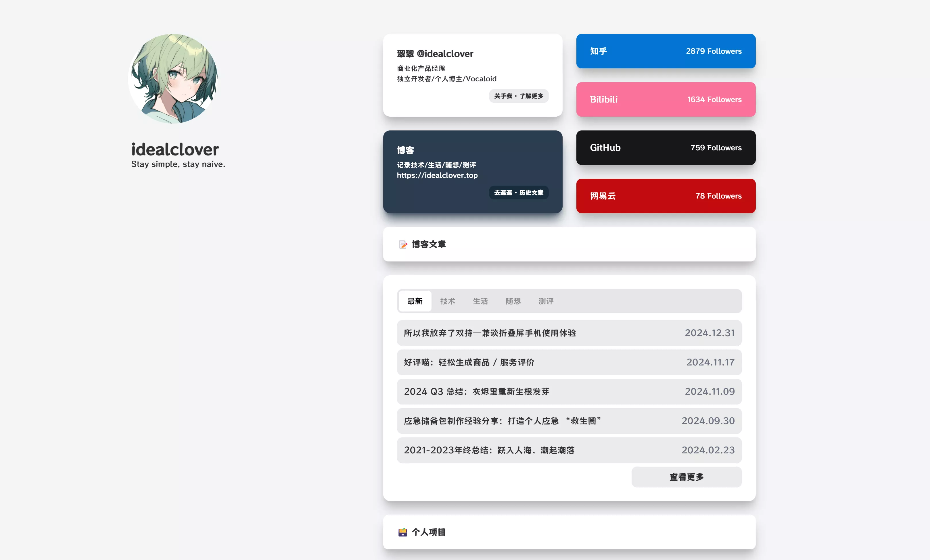Switch to the 技术 tab
This screenshot has width=930, height=560.
[447, 301]
